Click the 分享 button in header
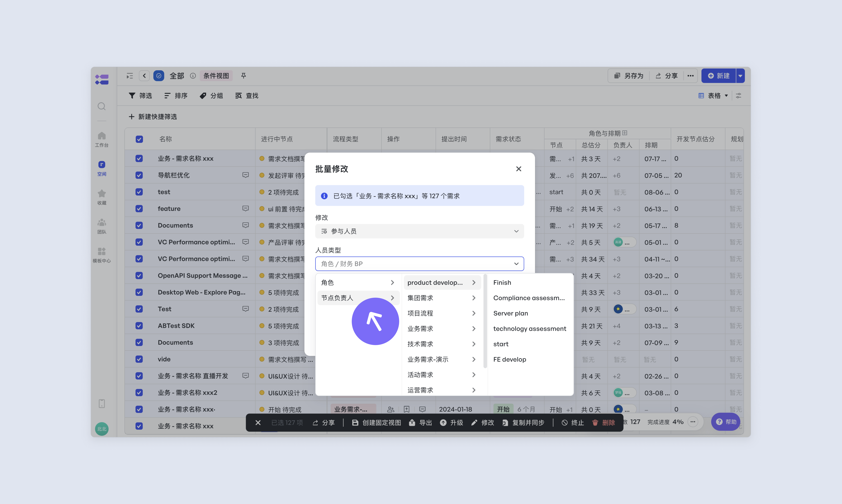 click(667, 76)
